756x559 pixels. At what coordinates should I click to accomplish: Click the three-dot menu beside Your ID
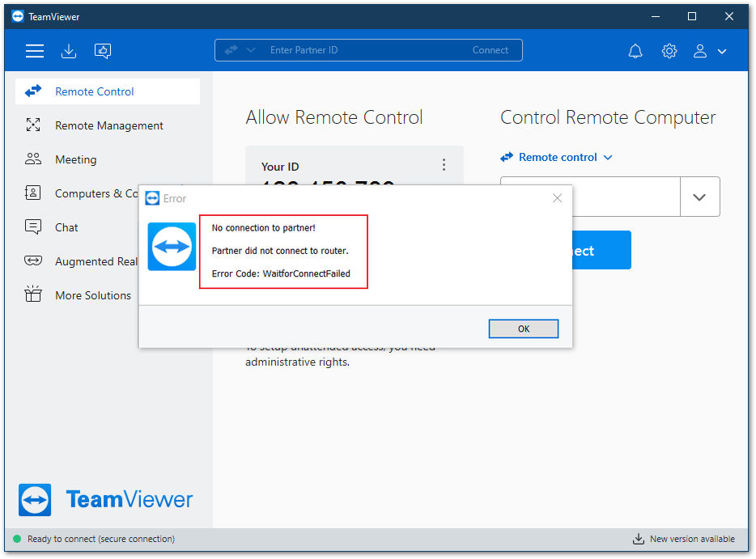(444, 165)
